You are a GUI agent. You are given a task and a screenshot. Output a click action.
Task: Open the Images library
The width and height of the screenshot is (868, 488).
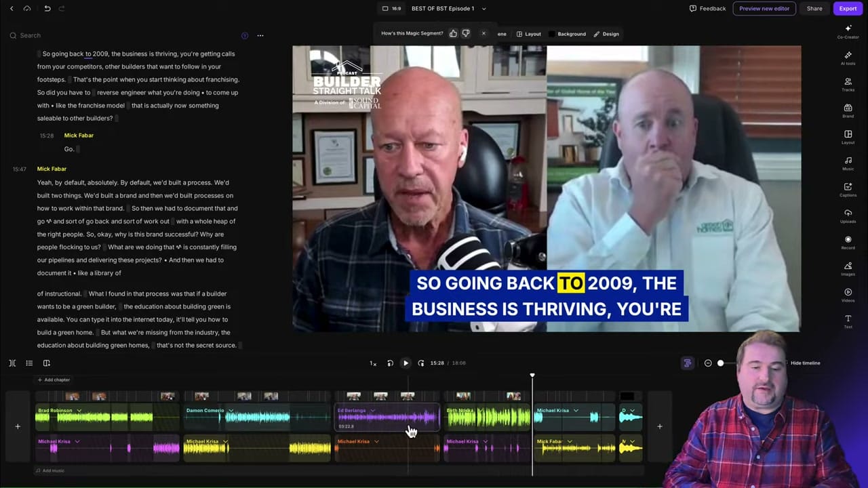click(x=848, y=269)
